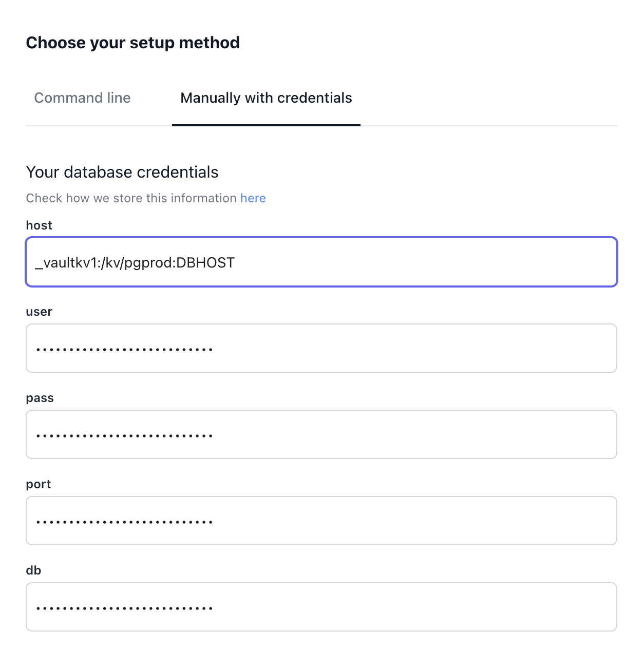Click the masked dots in the user field
644x650 pixels.
(124, 350)
